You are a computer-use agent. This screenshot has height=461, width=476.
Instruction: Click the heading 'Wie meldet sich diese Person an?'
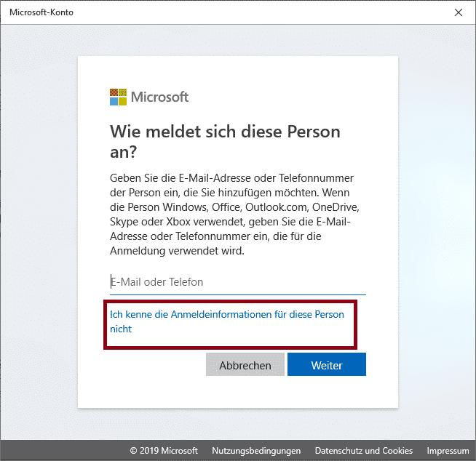(225, 141)
